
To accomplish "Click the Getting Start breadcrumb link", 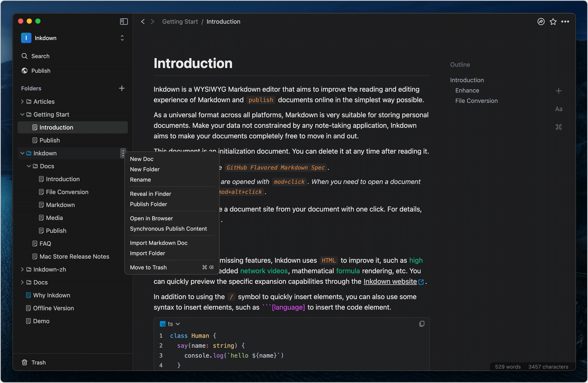I will pos(180,21).
